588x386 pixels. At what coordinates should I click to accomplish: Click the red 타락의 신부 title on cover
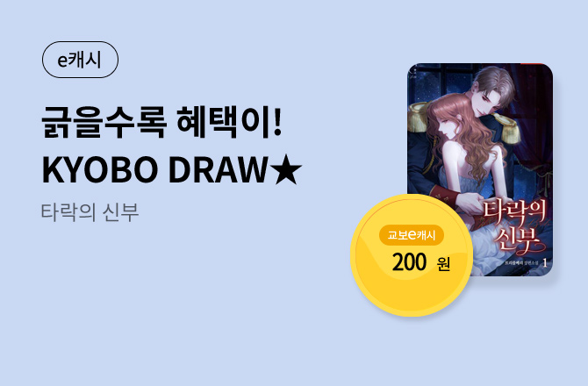click(515, 226)
